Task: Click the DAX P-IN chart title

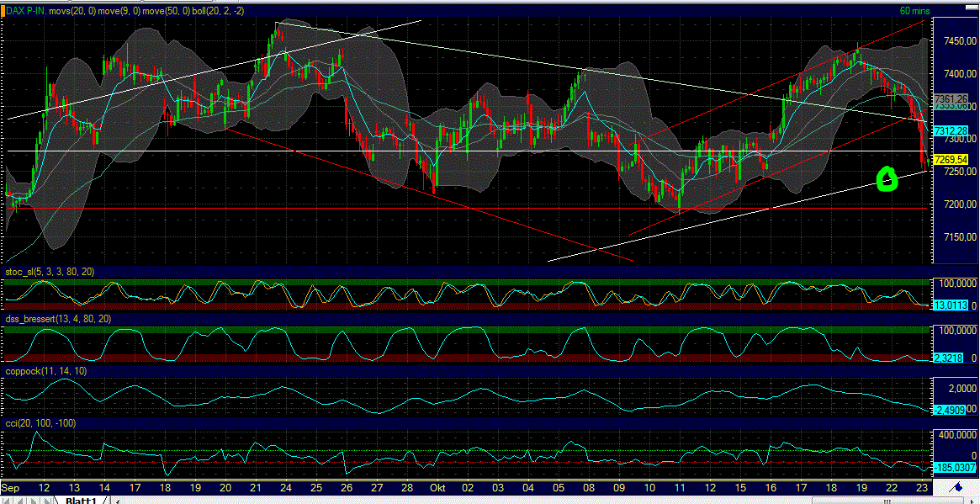Action: point(26,13)
